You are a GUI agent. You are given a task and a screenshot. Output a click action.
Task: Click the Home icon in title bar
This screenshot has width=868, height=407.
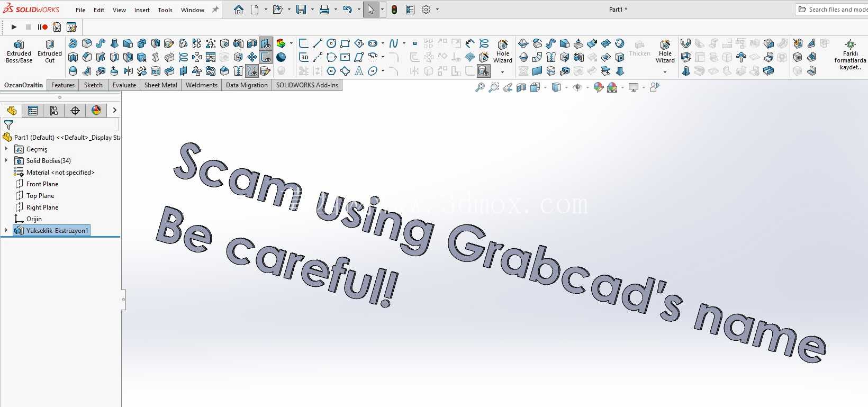(239, 10)
